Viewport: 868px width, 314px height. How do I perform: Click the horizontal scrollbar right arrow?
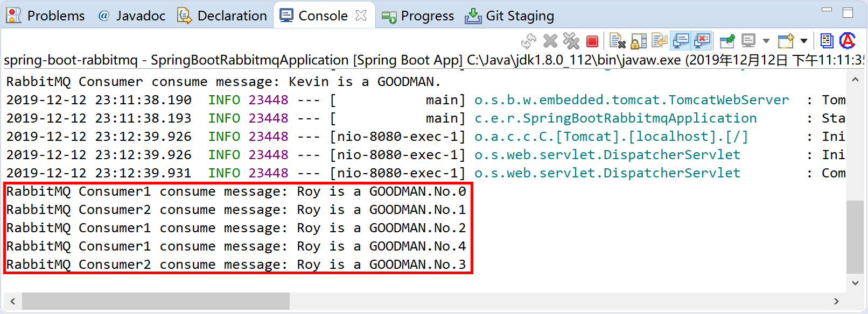(x=836, y=301)
